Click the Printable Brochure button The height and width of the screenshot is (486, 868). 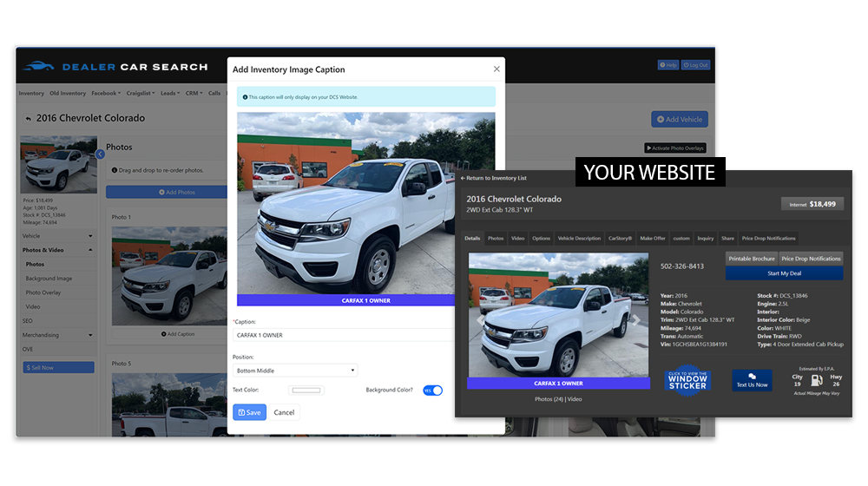click(x=752, y=259)
